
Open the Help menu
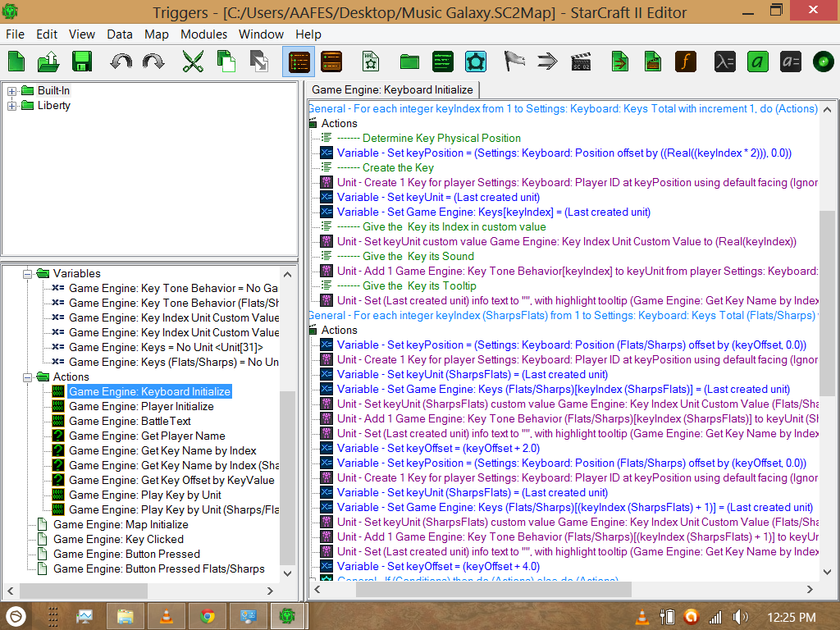308,34
